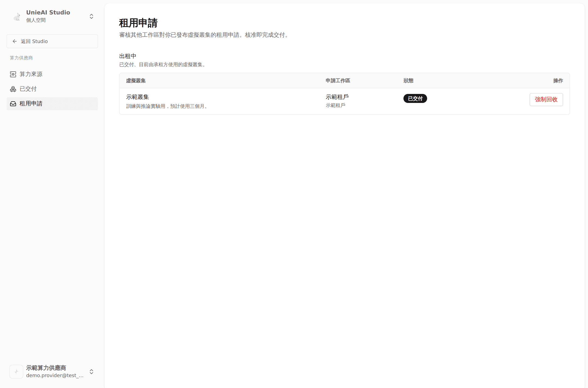Click the 個人空間 label under UnieAI Studio

(x=36, y=20)
